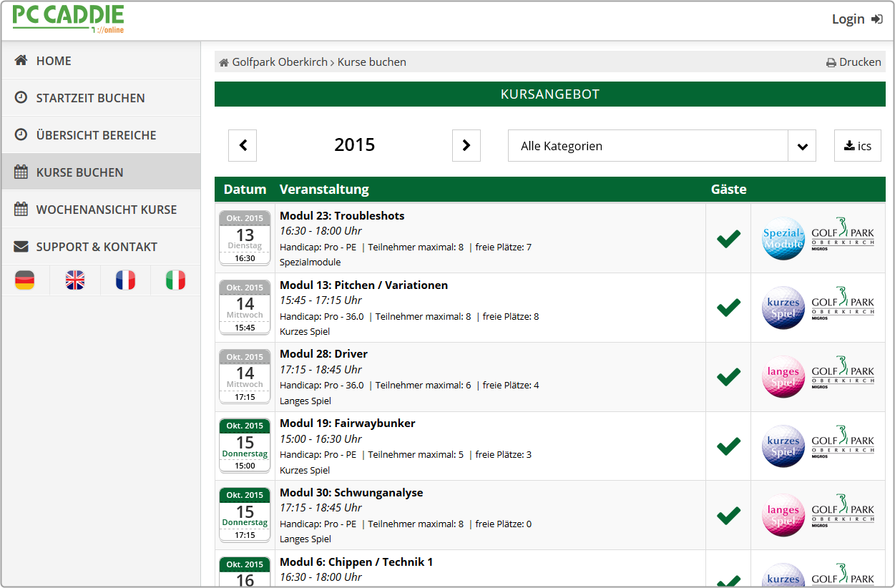The image size is (895, 588).
Task: Click guest checkmark for Modul 23 Troubleshots
Action: point(728,238)
